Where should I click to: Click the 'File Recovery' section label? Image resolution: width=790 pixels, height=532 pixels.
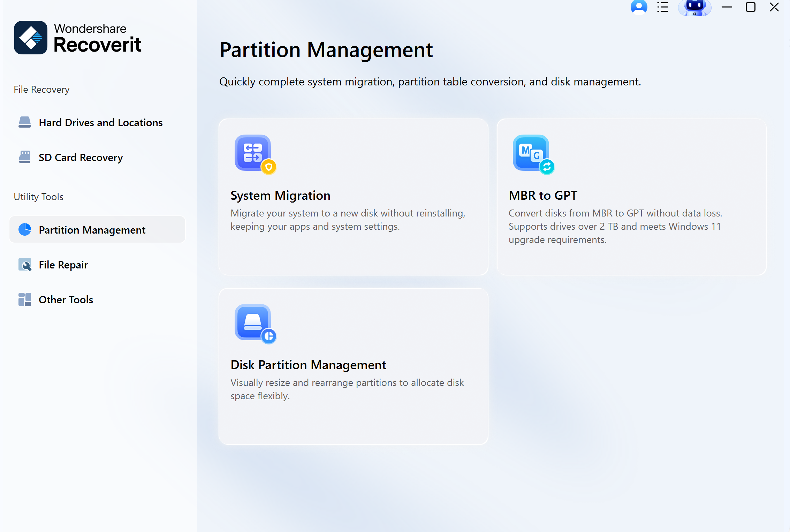tap(41, 90)
